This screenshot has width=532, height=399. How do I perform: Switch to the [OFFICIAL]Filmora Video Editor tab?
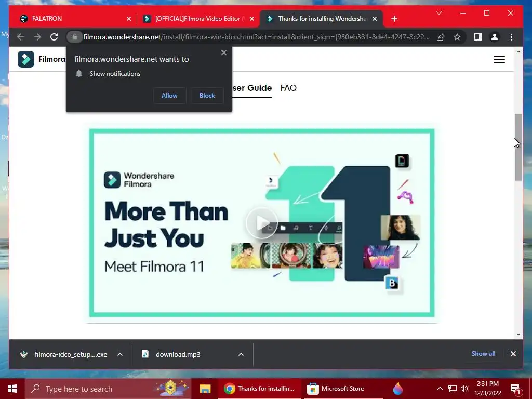pyautogui.click(x=198, y=19)
